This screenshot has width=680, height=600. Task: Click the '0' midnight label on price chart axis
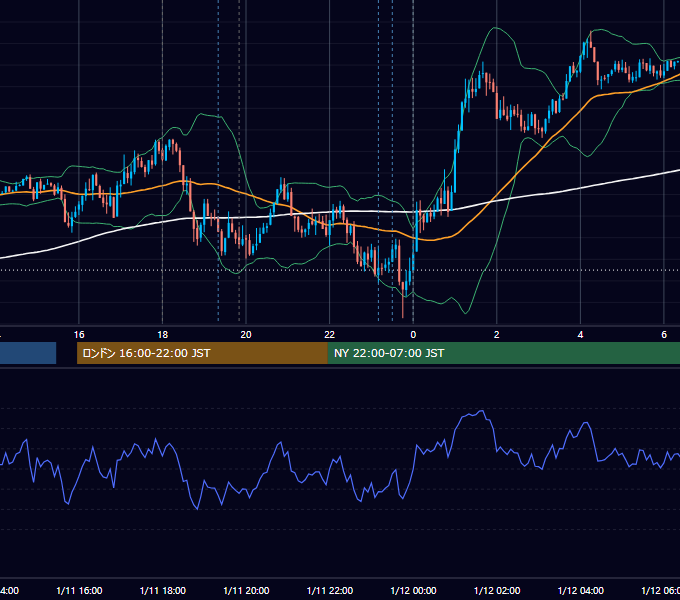pos(413,334)
